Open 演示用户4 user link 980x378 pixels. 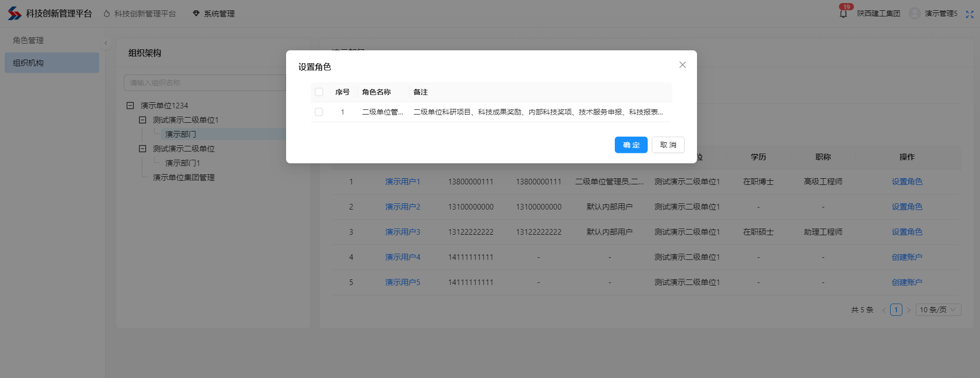(x=403, y=257)
